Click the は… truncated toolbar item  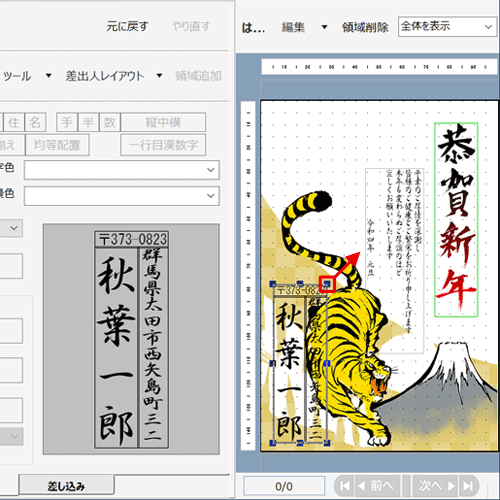[253, 28]
